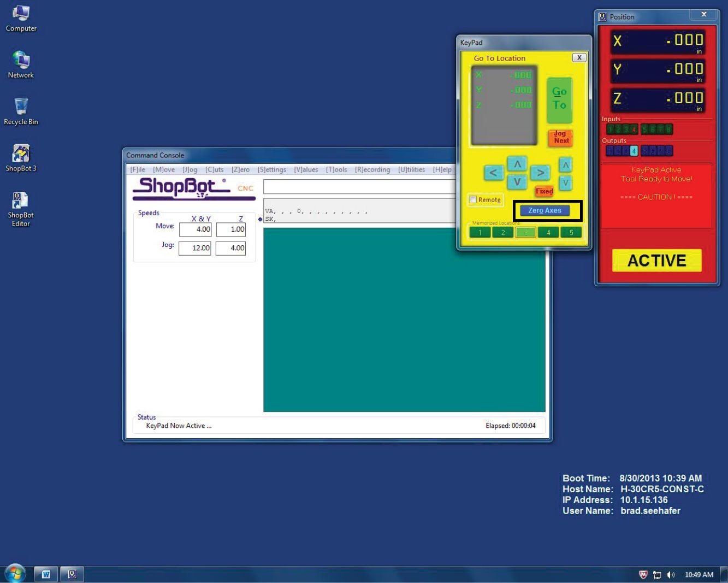Viewport: 728px width, 583px height.
Task: Open the McAfee tray icon
Action: click(x=643, y=575)
